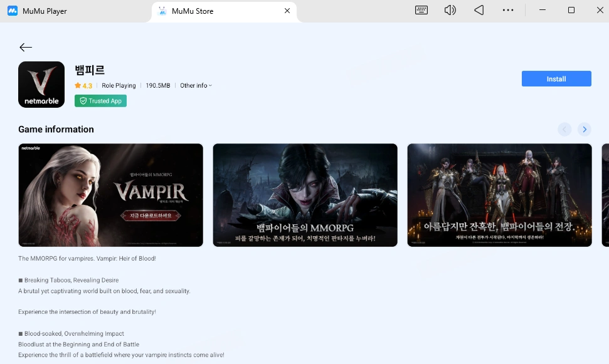This screenshot has height=364, width=609.
Task: Click the Game information heading
Action: 56,130
